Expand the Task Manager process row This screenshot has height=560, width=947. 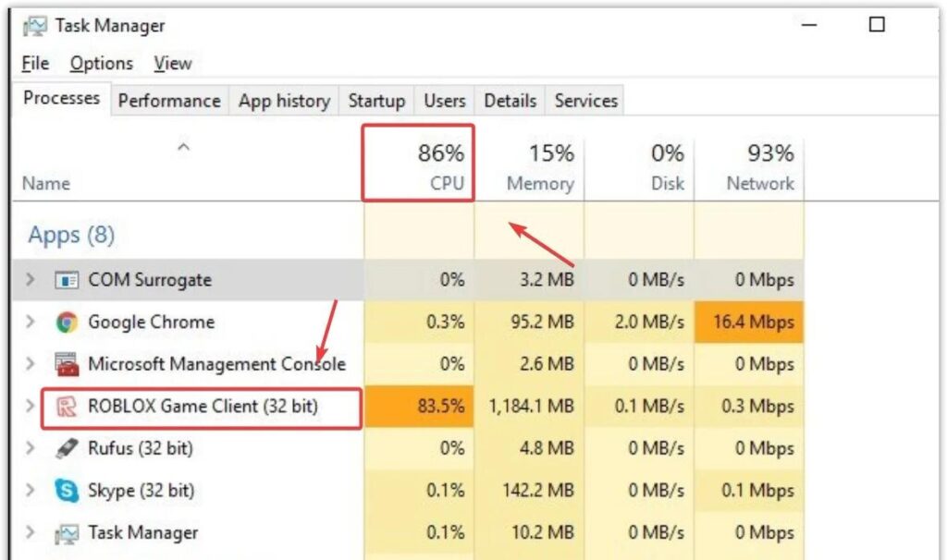(x=31, y=533)
